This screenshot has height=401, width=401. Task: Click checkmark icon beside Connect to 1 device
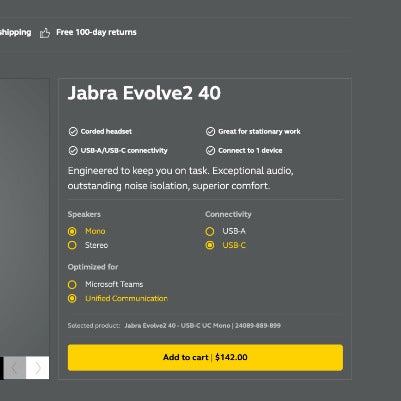[x=210, y=151]
